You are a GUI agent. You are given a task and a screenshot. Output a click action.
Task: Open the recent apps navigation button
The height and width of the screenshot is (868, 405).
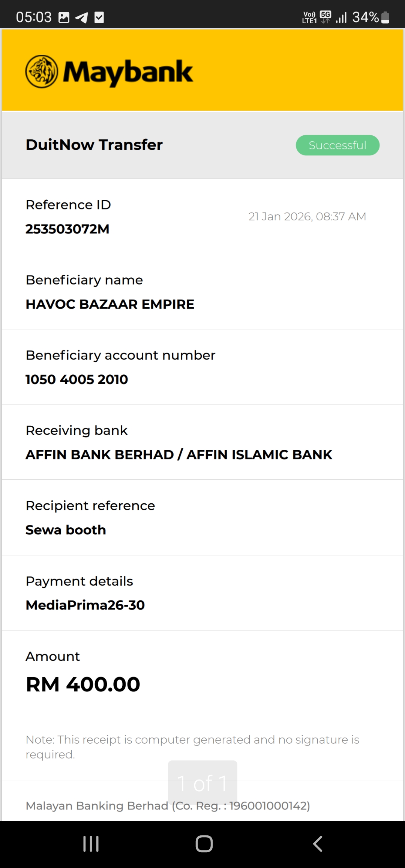pos(91,844)
